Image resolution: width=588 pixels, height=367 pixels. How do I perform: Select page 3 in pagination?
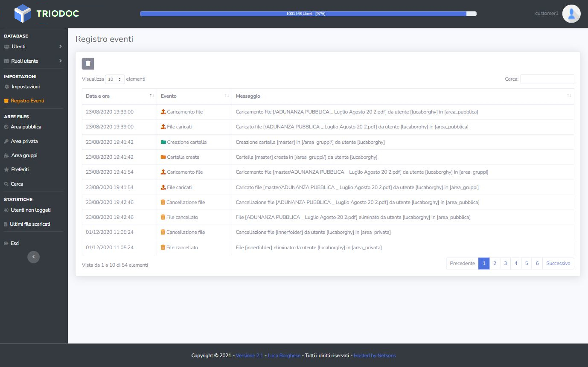coord(505,263)
